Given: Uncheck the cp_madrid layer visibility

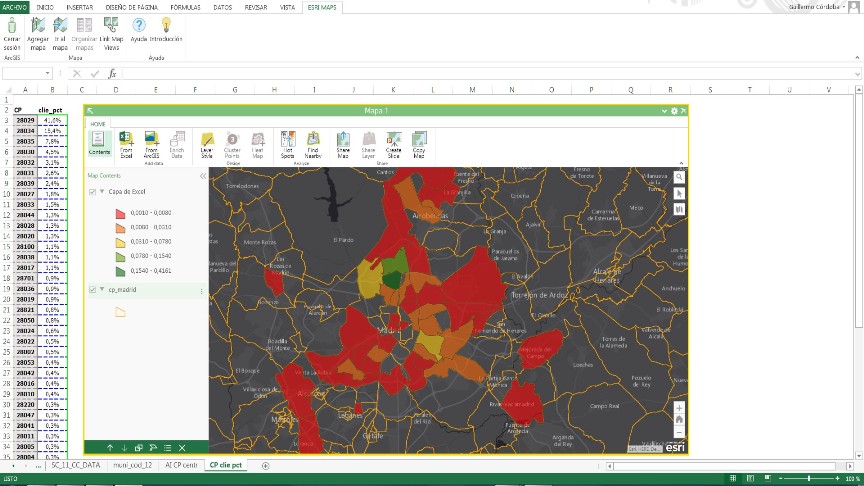Looking at the screenshot, I should coord(92,290).
